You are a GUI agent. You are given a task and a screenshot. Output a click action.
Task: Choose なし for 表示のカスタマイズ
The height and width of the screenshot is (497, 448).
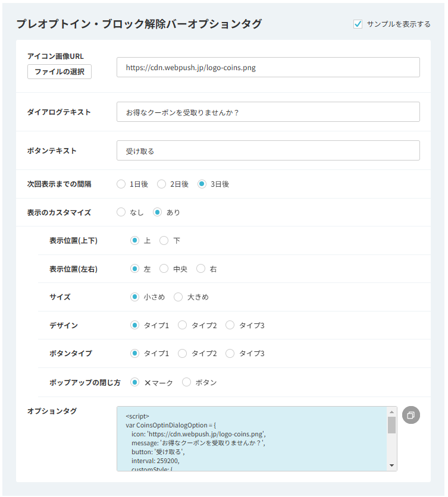121,212
